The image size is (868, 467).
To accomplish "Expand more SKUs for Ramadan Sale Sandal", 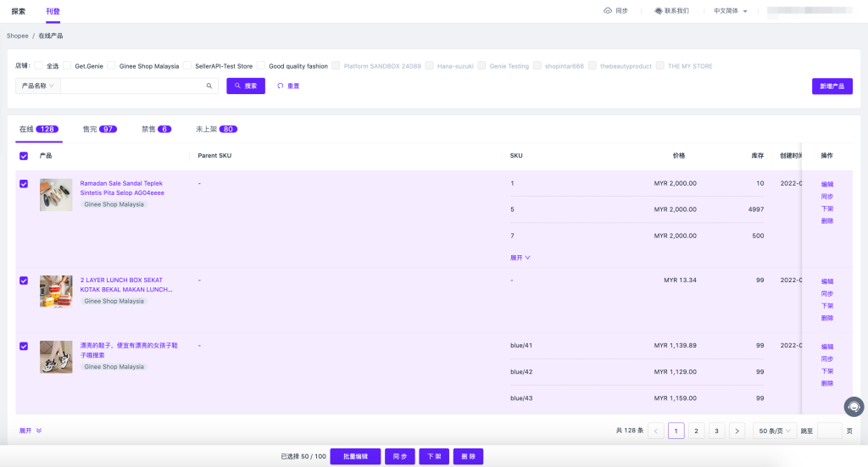I will click(520, 257).
